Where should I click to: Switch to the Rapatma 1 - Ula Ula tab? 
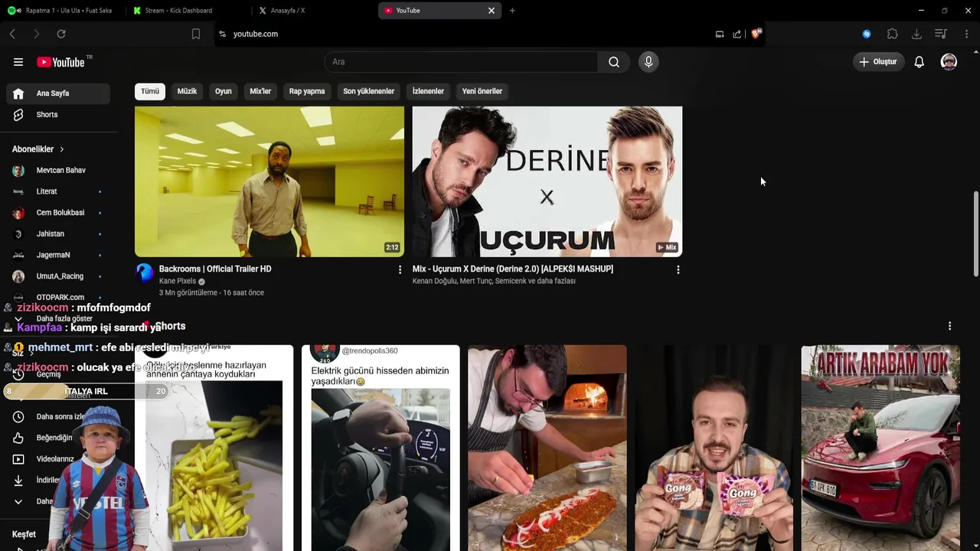tap(61, 11)
